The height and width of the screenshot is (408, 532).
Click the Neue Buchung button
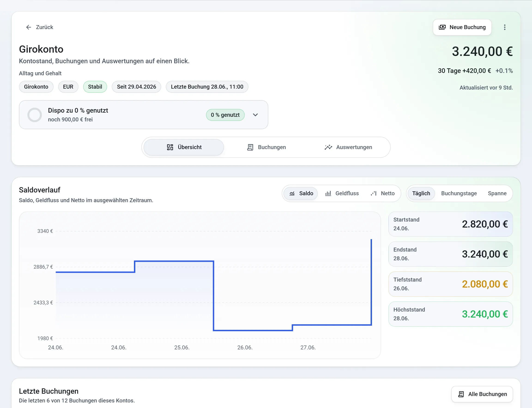(x=462, y=27)
